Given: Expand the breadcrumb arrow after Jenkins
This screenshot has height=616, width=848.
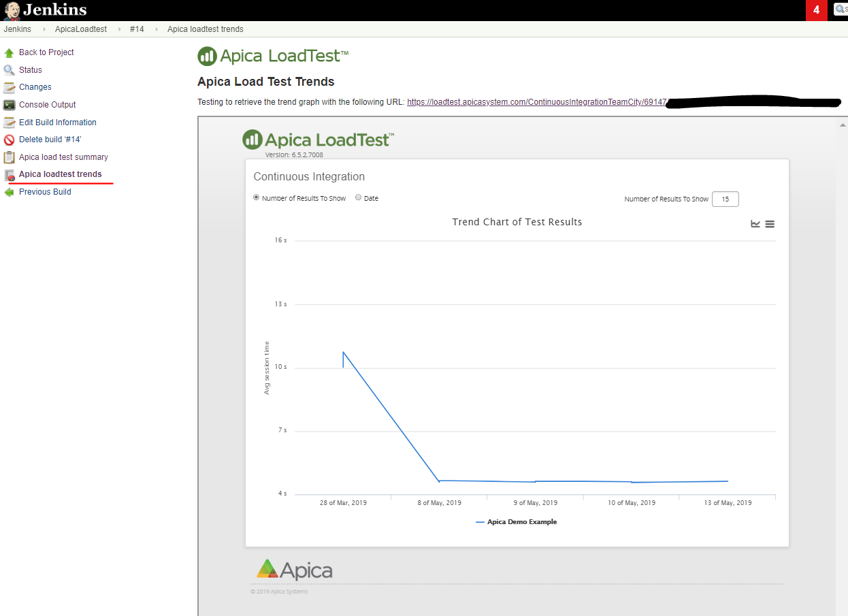Looking at the screenshot, I should tap(44, 29).
